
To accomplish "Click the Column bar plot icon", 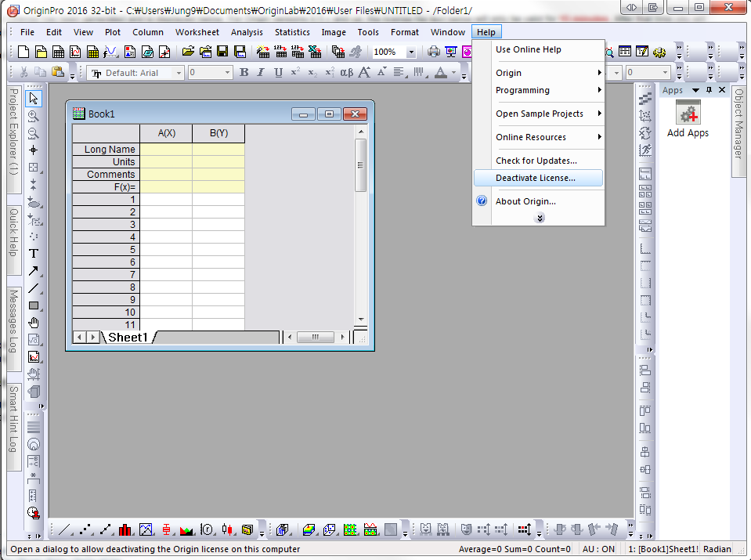I will pyautogui.click(x=125, y=529).
